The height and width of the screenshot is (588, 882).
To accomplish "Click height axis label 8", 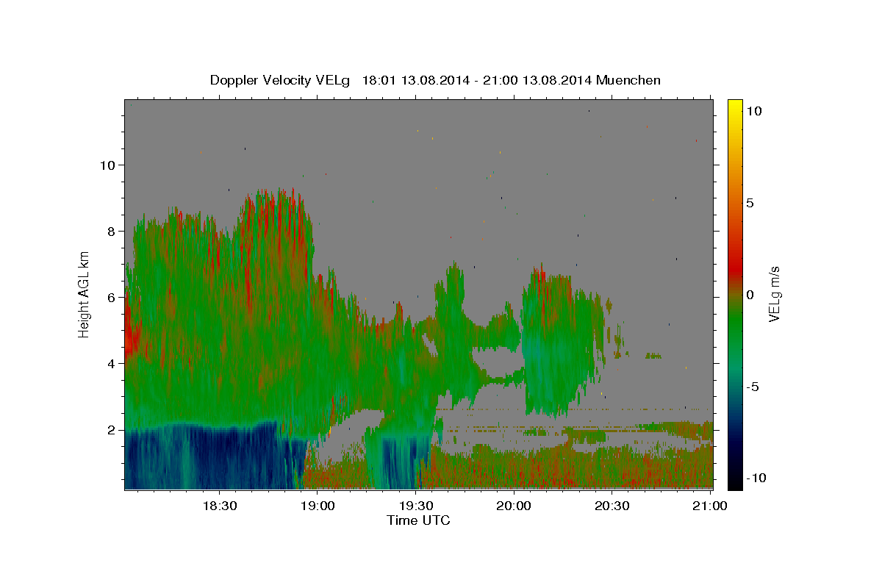I will (x=113, y=232).
